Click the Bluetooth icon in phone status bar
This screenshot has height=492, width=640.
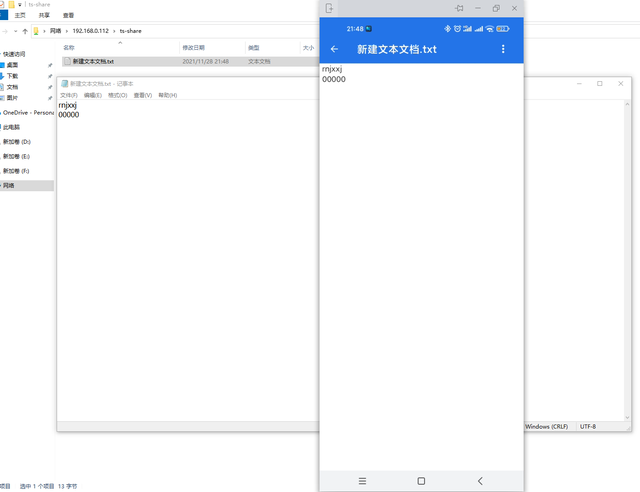[447, 29]
